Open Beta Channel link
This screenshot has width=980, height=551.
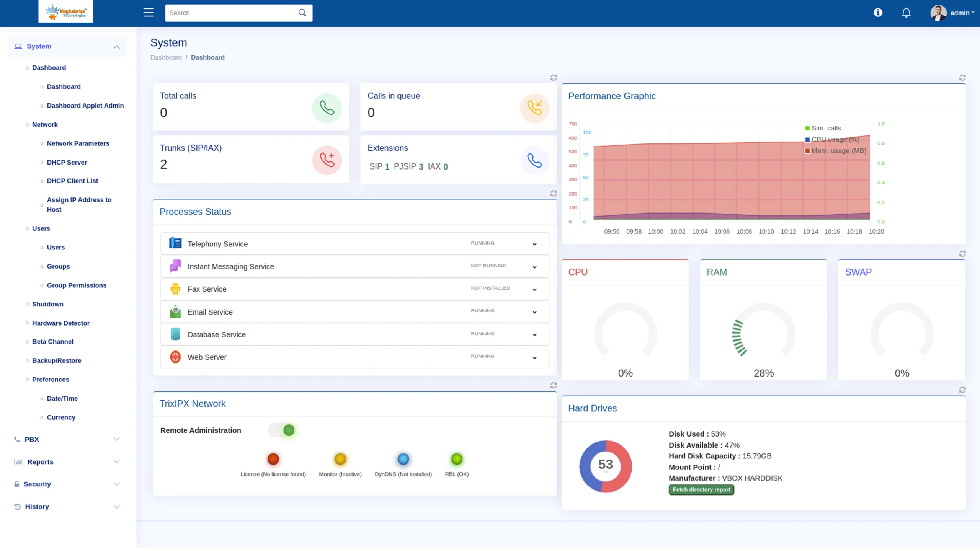(53, 342)
